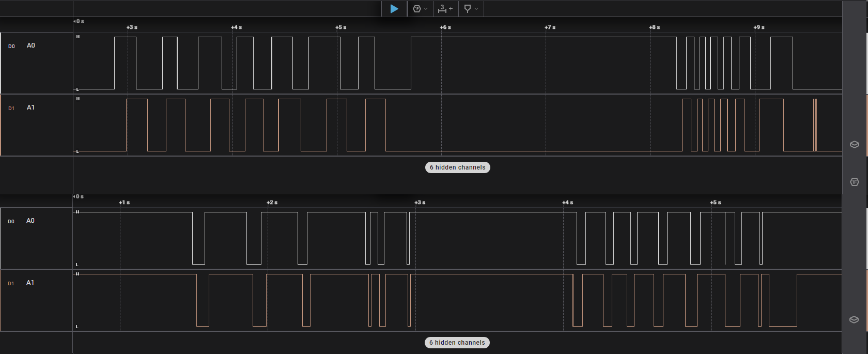This screenshot has height=354, width=868.
Task: Open the stacked-layers sidebar icon beside upper A1 row
Action: tap(855, 145)
